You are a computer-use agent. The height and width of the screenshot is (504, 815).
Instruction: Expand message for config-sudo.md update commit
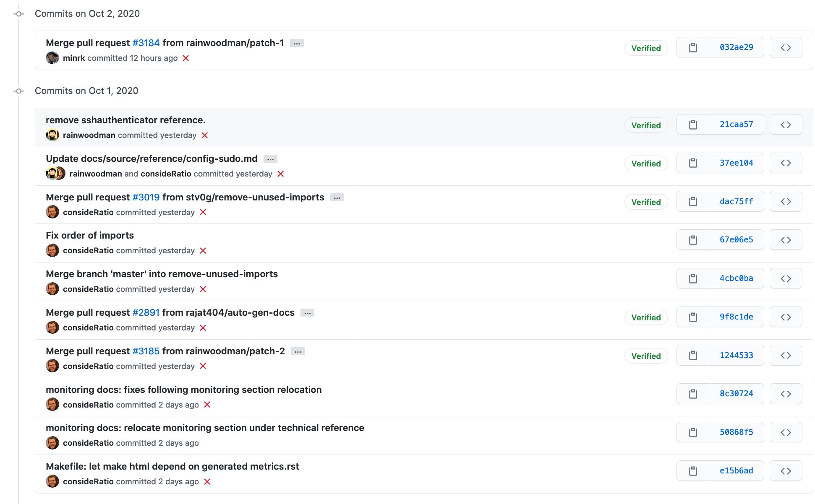click(270, 158)
